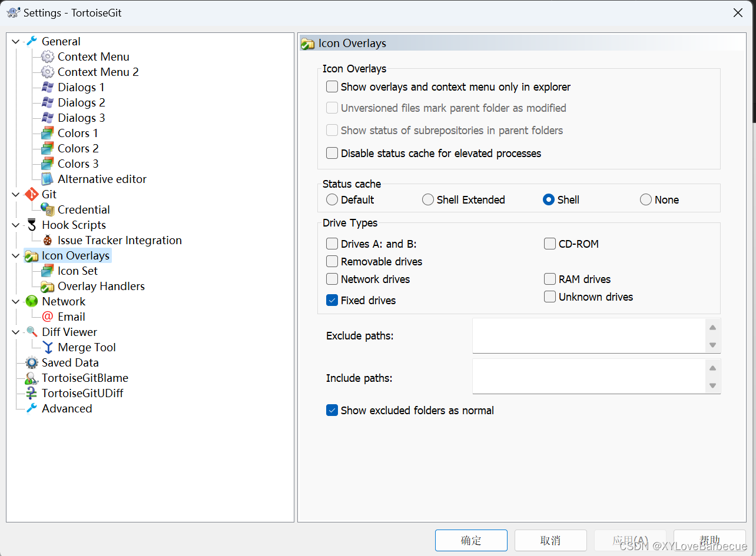The height and width of the screenshot is (556, 756).
Task: Click the Dialogs 2 windows icon
Action: pyautogui.click(x=48, y=102)
